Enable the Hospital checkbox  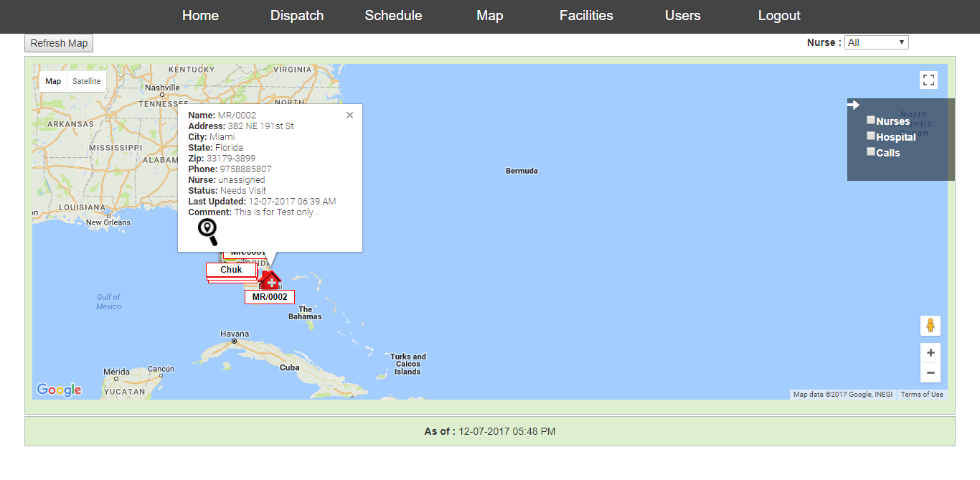click(871, 136)
